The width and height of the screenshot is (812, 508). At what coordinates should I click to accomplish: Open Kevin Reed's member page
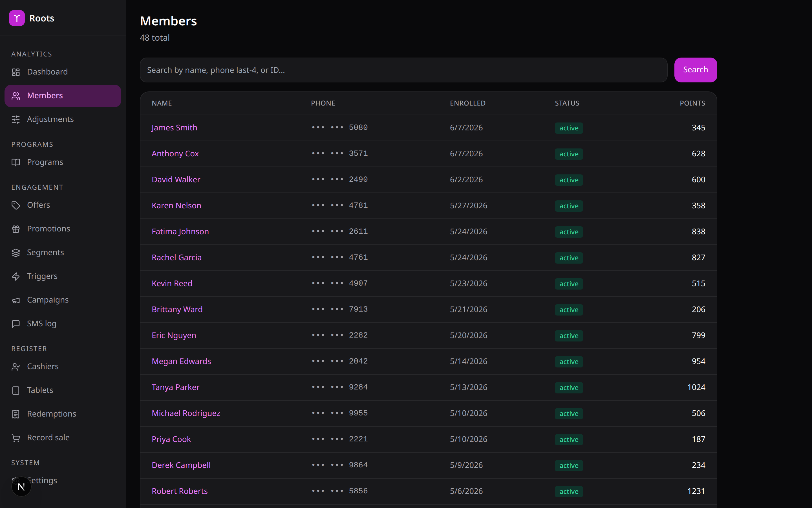[172, 283]
